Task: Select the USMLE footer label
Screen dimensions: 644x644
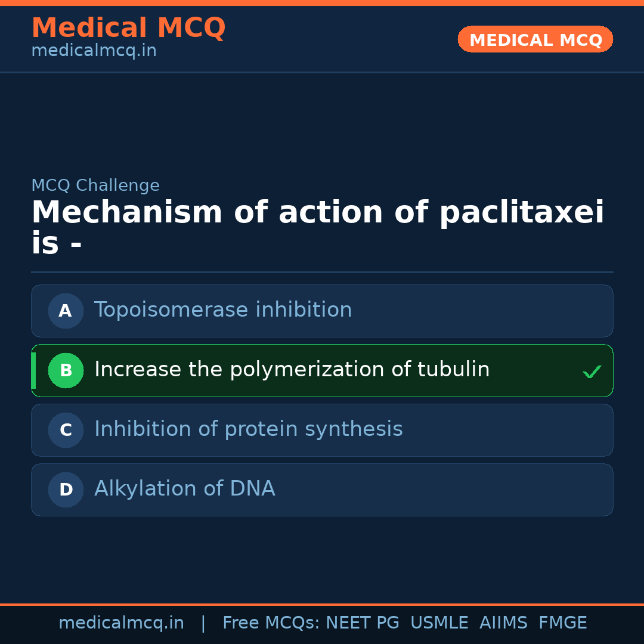Action: (x=439, y=623)
